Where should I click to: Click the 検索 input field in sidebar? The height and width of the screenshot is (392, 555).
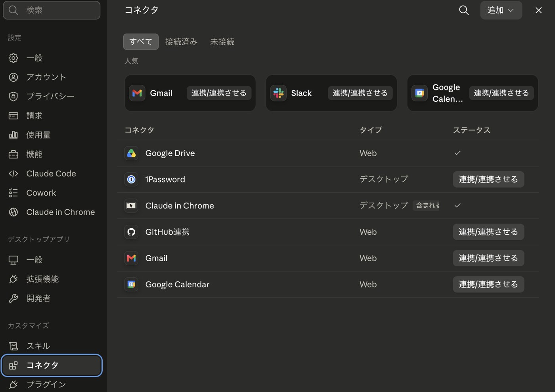52,10
